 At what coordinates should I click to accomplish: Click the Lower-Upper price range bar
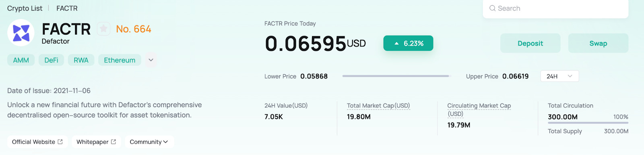click(x=397, y=76)
